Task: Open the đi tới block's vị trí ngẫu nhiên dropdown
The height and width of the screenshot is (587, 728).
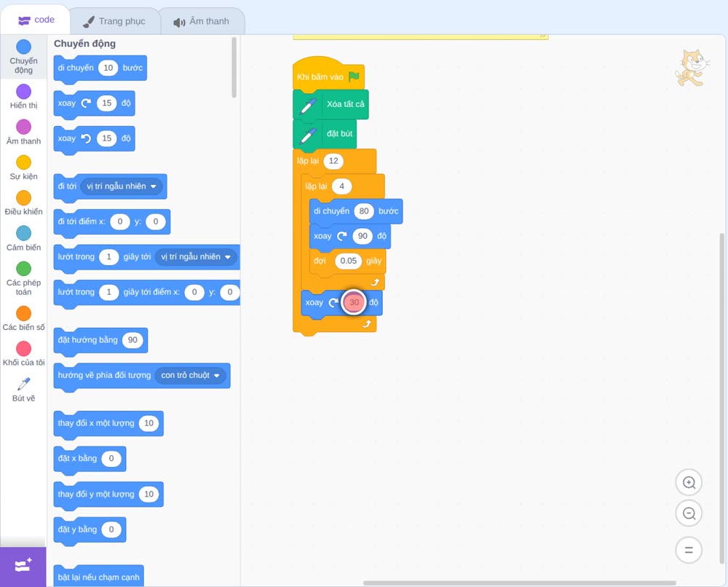Action: pos(121,186)
